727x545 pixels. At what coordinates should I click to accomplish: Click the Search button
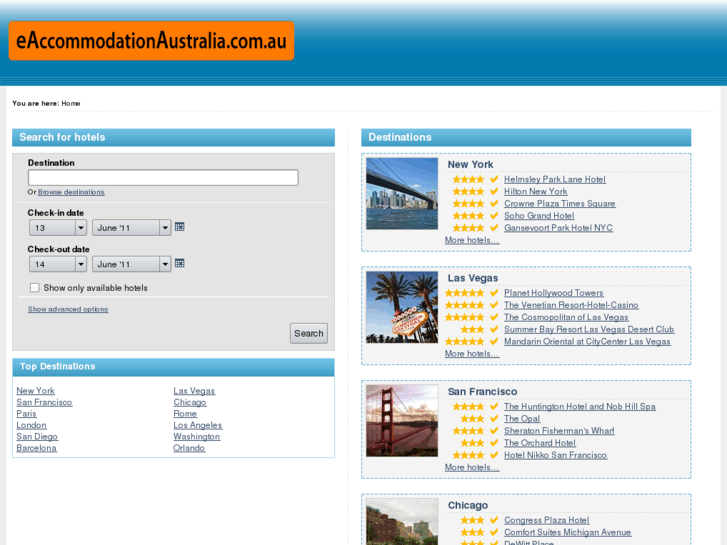[x=309, y=333]
